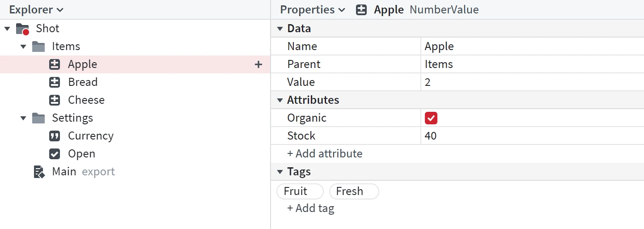Edit the Parent field value Items
This screenshot has width=644, height=229.
tap(532, 64)
